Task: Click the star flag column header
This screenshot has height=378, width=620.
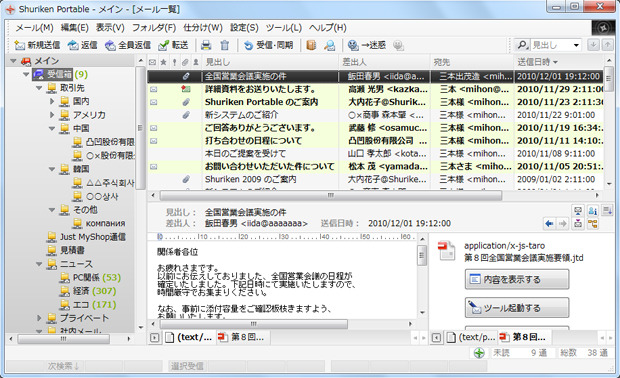Action: click(163, 62)
